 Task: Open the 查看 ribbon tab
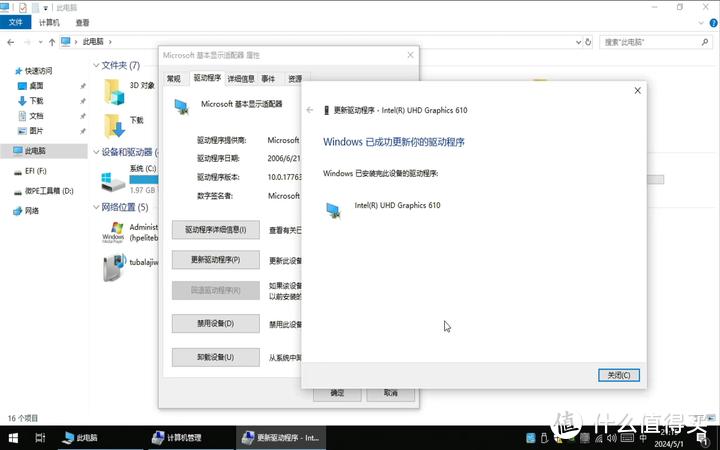pyautogui.click(x=82, y=22)
